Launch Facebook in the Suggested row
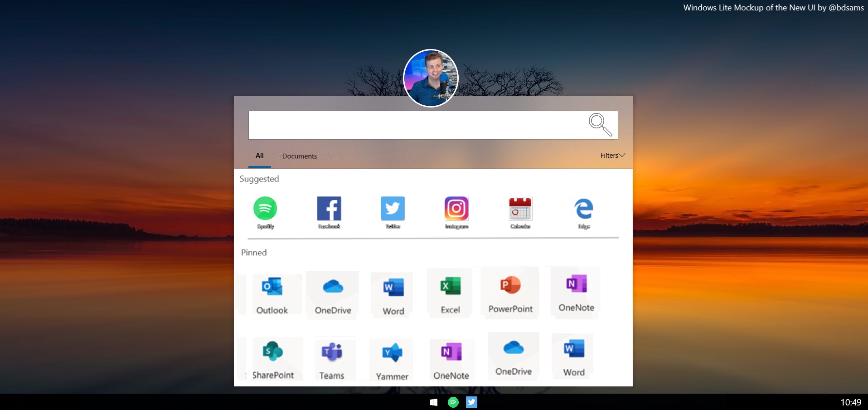 point(329,209)
